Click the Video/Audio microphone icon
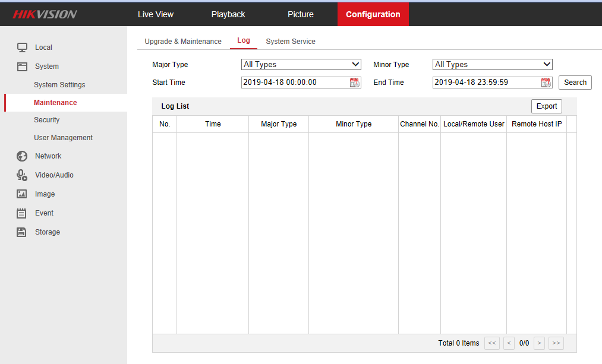 tap(22, 175)
